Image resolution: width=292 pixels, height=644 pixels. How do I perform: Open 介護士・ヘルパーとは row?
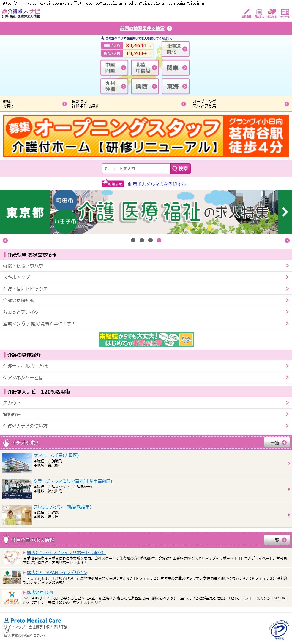[x=146, y=366]
